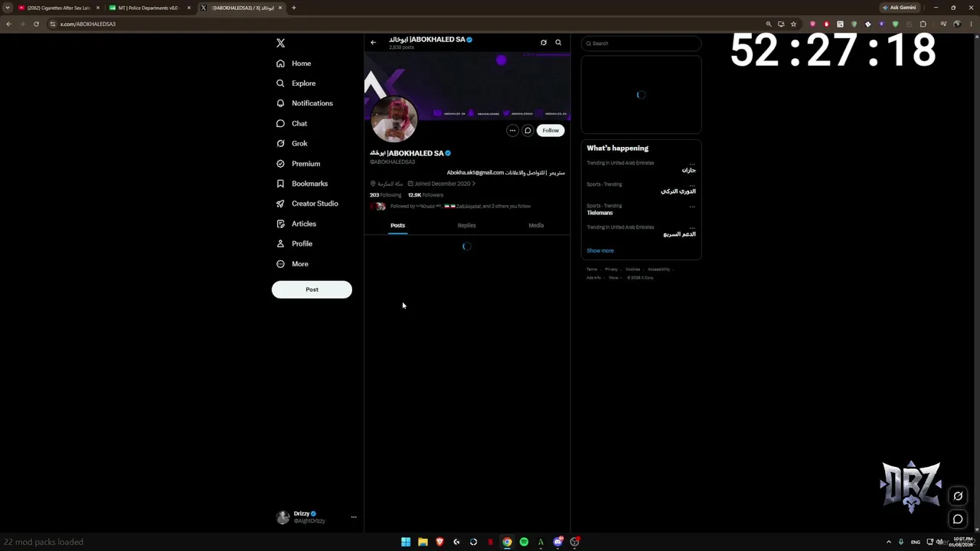Screen dimensions: 980x551
Task: Expand the More menu in the sidebar
Action: pos(292,264)
